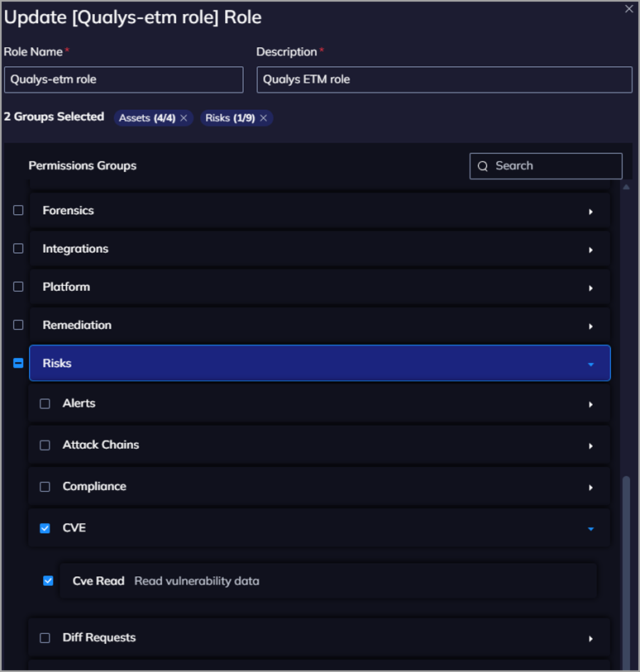The width and height of the screenshot is (640, 672).
Task: Focus the permissions Search box
Action: (554, 166)
